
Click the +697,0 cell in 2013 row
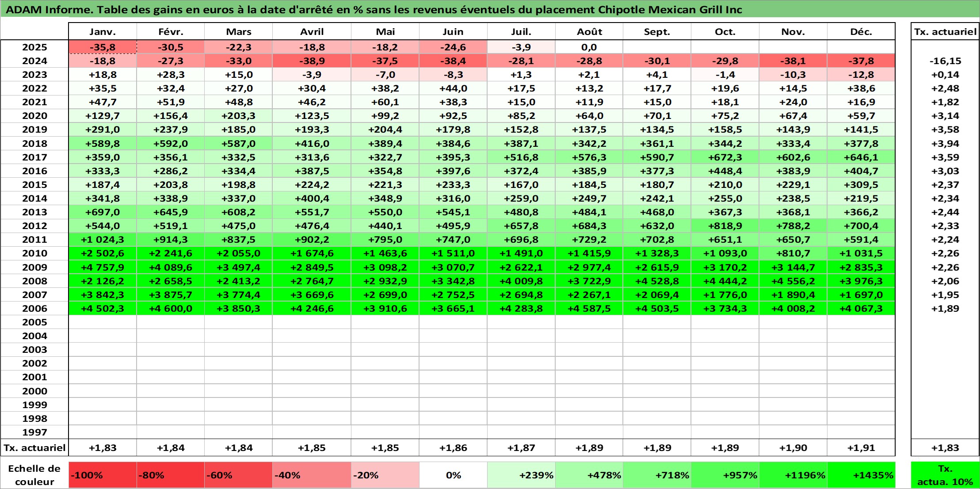click(103, 212)
